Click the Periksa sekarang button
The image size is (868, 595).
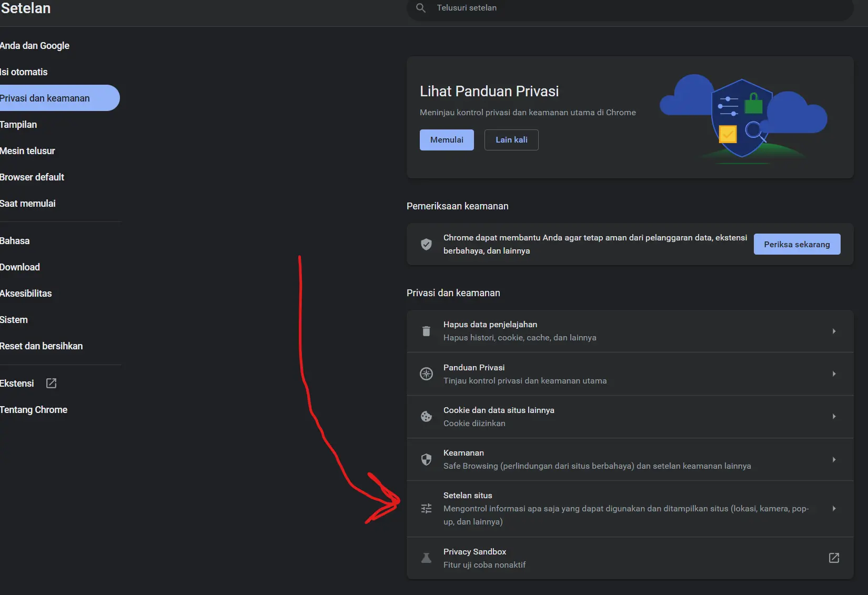tap(796, 244)
